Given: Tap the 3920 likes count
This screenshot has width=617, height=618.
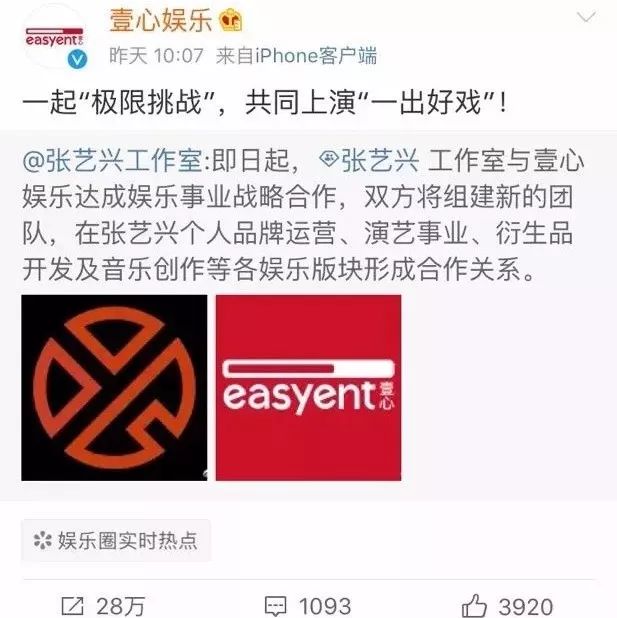Looking at the screenshot, I should pos(526,606).
